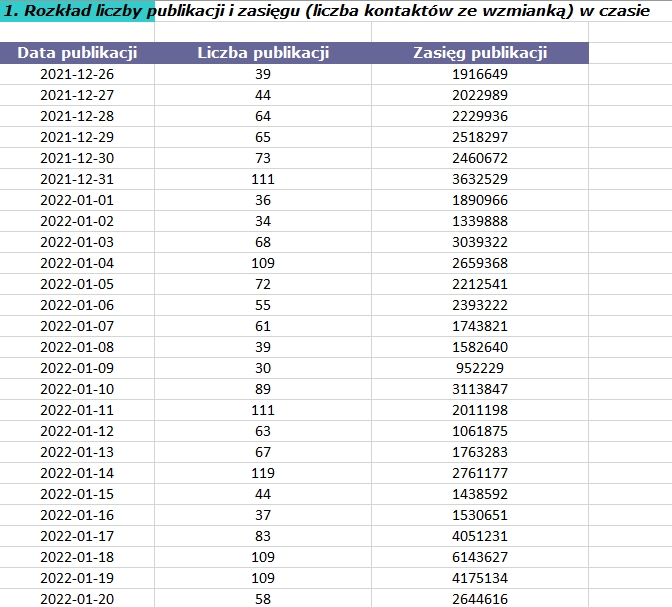This screenshot has height=607, width=672.
Task: Select date cell 2022-01-08
Action: coord(77,347)
